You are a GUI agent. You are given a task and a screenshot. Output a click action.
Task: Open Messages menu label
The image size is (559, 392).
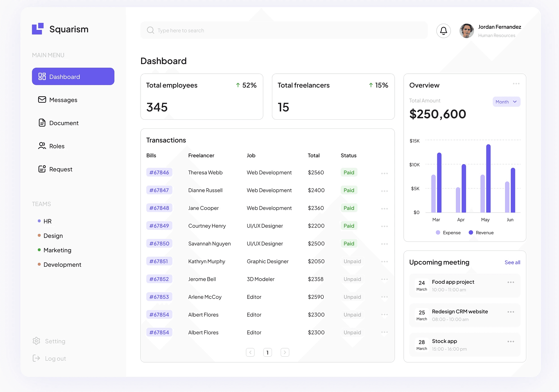pyautogui.click(x=63, y=100)
